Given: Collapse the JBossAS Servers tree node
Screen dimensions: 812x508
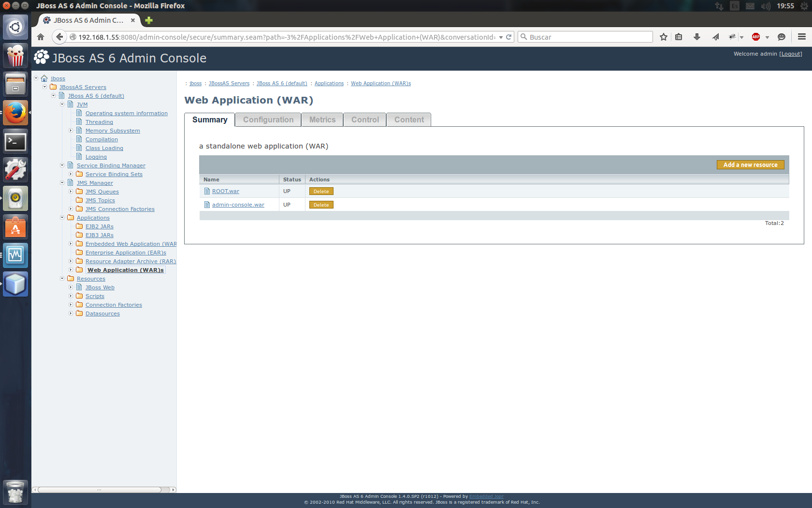Looking at the screenshot, I should [x=45, y=87].
